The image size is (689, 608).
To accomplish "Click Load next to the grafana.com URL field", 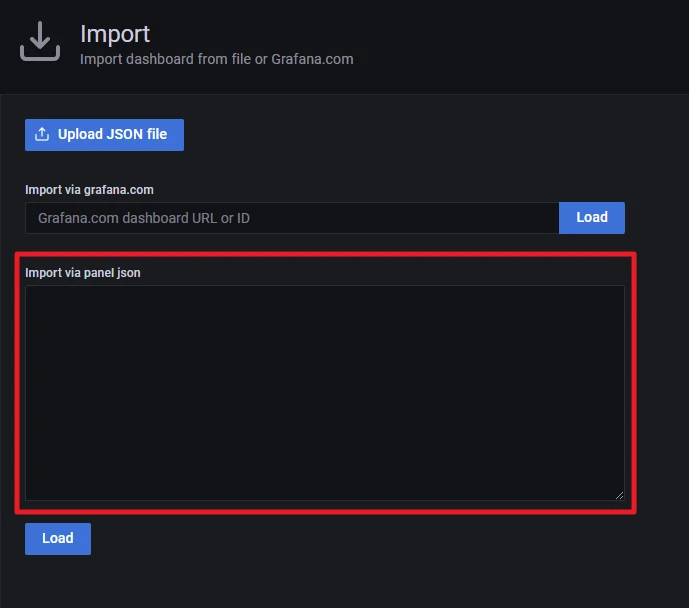I will 591,218.
